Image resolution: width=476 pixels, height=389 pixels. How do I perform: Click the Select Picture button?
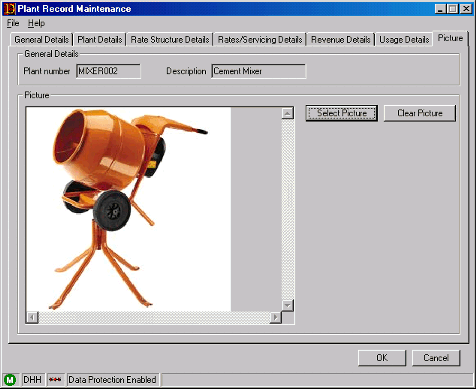tap(342, 113)
